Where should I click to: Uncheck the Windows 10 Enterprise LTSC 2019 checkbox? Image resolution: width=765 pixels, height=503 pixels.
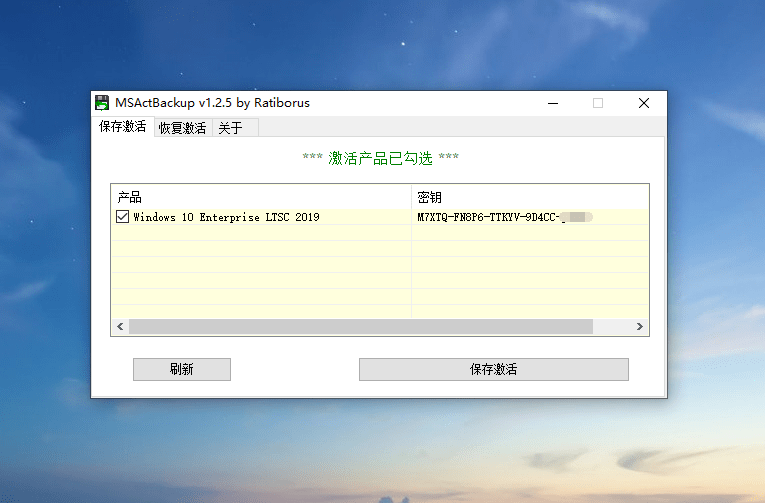coord(122,217)
